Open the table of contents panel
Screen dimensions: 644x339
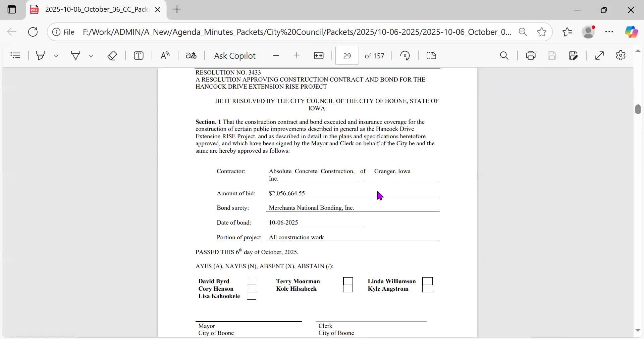[15, 55]
